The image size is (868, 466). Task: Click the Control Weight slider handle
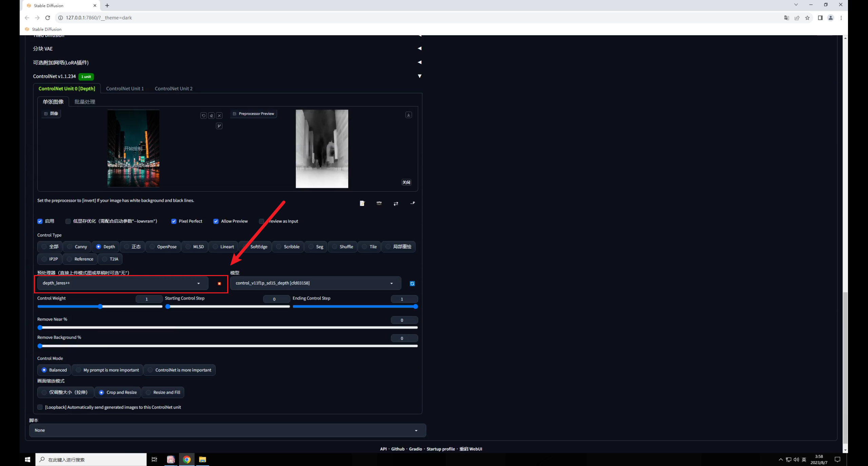[x=100, y=307]
